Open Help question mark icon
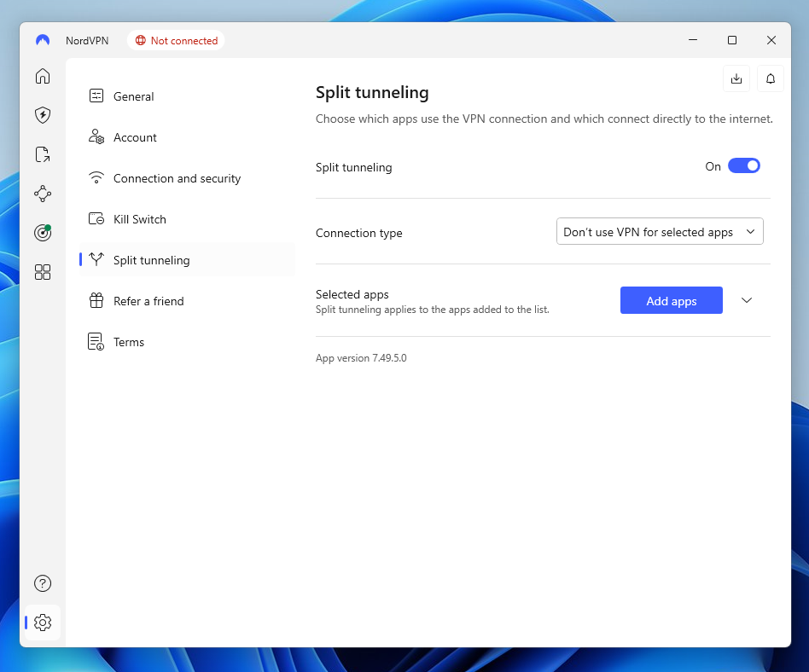Viewport: 809px width, 672px height. coord(43,583)
